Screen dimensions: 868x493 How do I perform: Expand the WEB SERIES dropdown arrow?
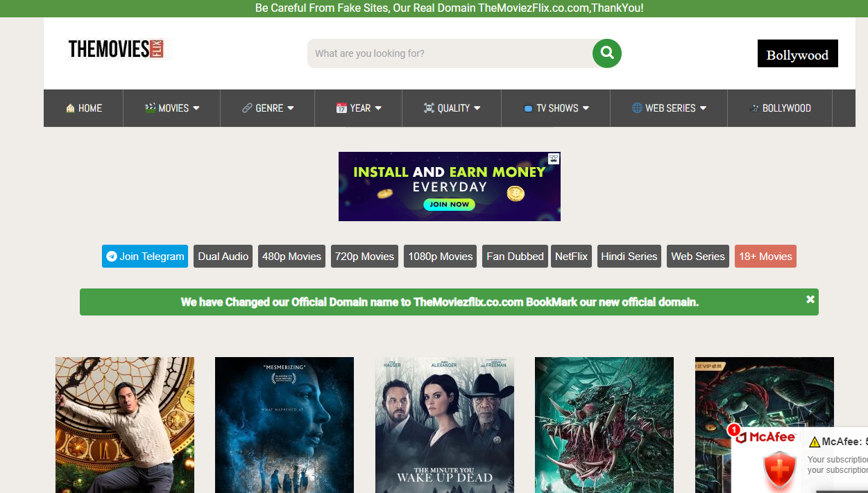[703, 108]
